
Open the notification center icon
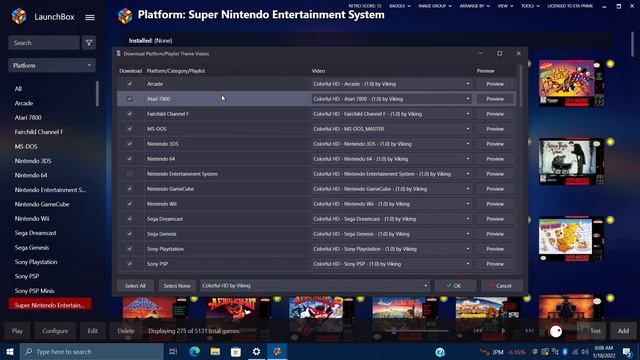point(627,352)
